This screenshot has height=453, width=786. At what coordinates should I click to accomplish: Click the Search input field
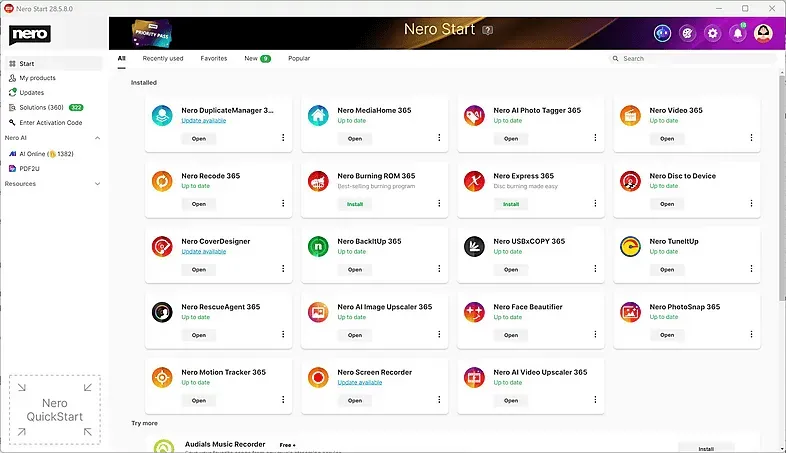point(692,59)
